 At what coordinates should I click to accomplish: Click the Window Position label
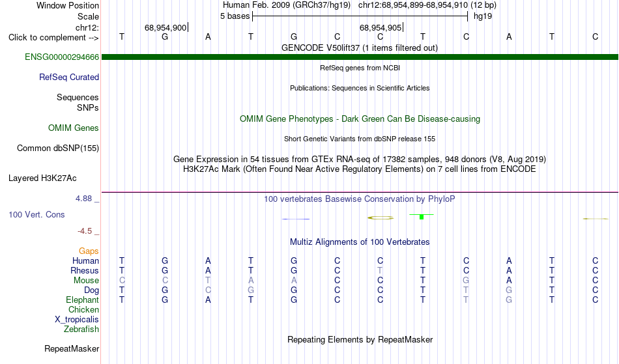point(68,5)
